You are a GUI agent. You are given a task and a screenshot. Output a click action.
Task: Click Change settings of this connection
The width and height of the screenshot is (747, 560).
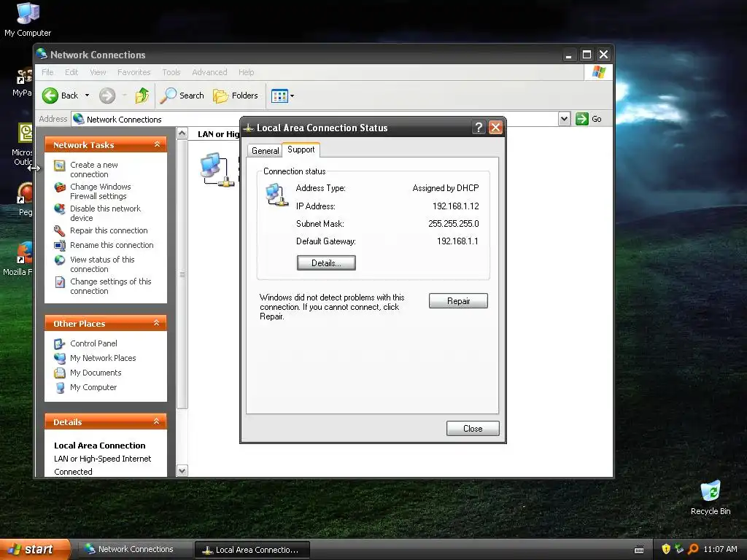tap(111, 286)
